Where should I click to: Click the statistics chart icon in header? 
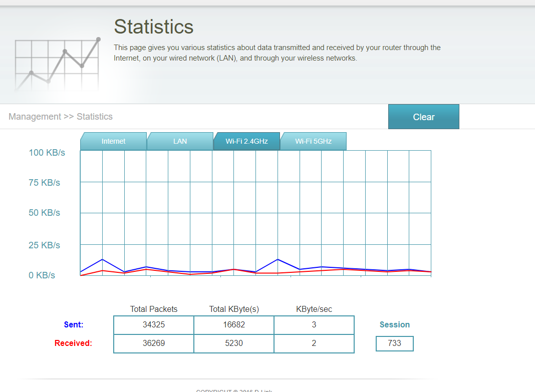[x=57, y=64]
